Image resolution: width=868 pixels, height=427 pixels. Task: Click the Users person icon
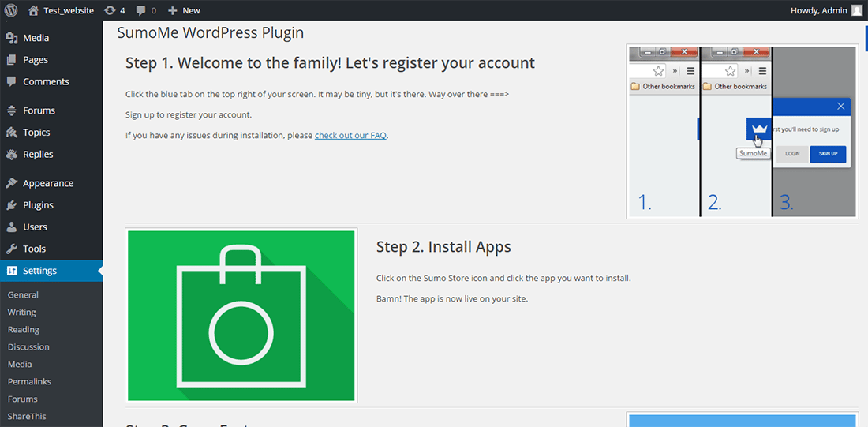pyautogui.click(x=12, y=227)
